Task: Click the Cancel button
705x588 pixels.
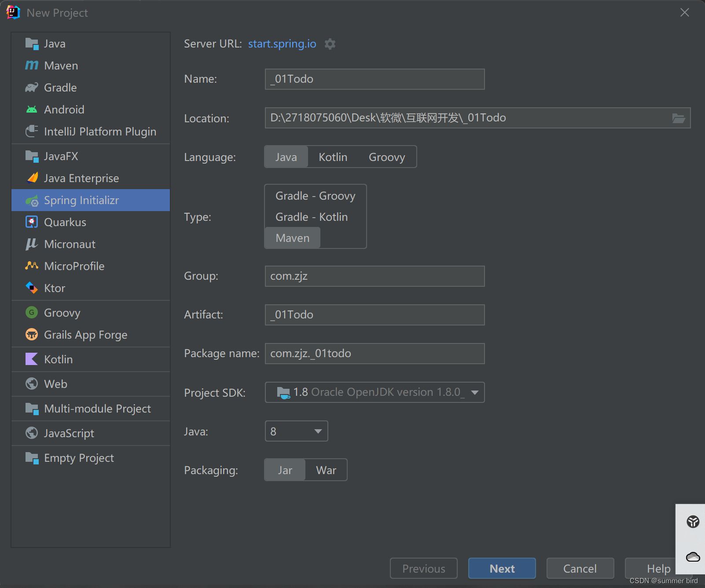Action: [580, 568]
